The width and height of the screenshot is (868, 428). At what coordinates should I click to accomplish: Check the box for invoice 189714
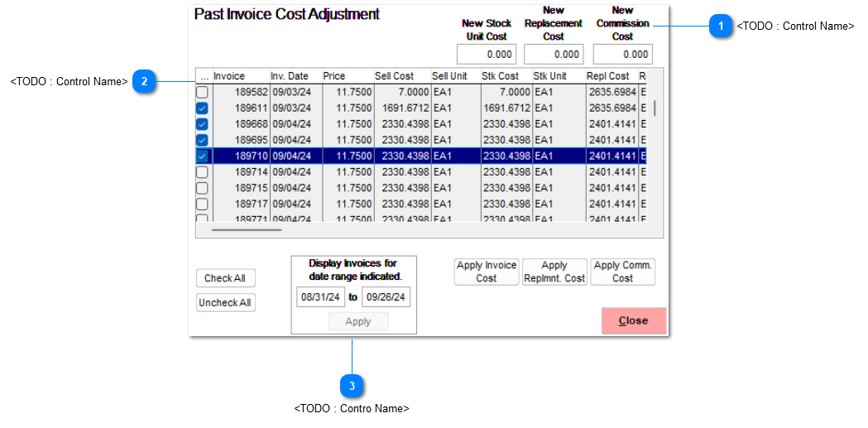pos(203,172)
